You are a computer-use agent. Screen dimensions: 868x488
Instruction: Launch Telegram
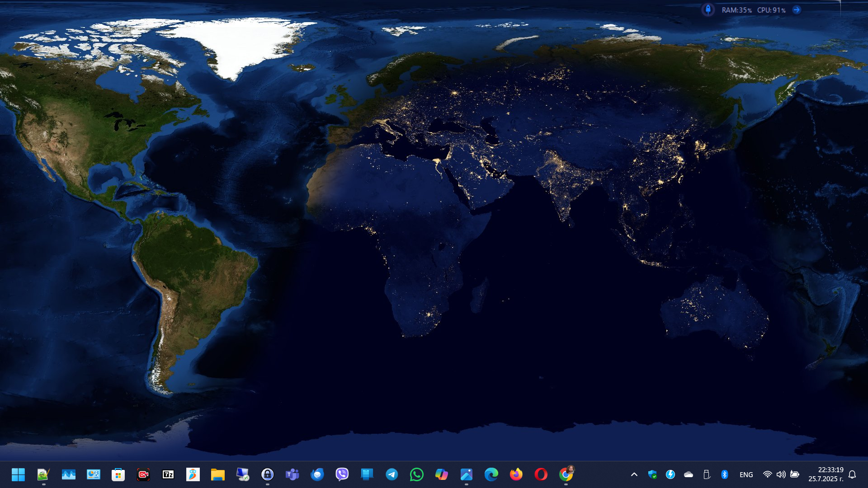(x=392, y=474)
